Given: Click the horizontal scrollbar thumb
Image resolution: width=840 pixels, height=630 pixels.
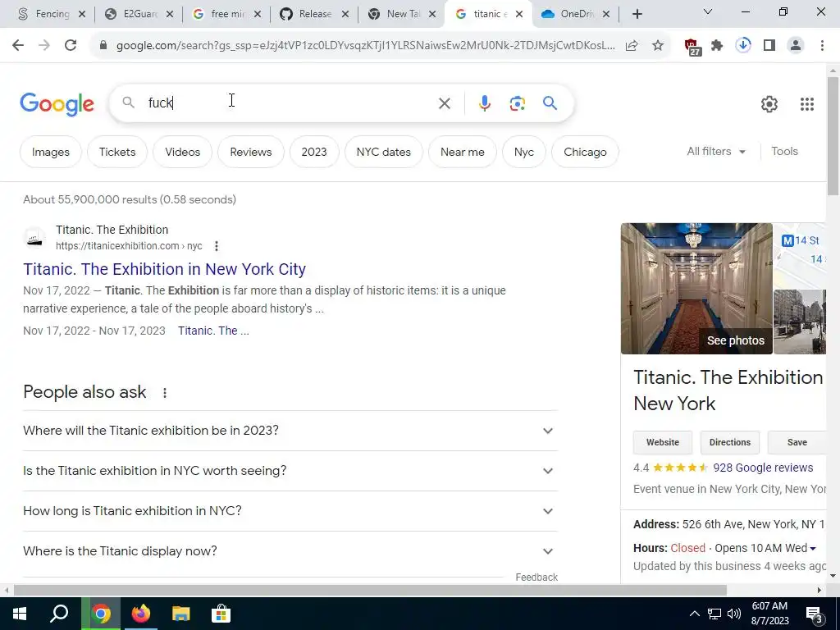Looking at the screenshot, I should coord(370,591).
